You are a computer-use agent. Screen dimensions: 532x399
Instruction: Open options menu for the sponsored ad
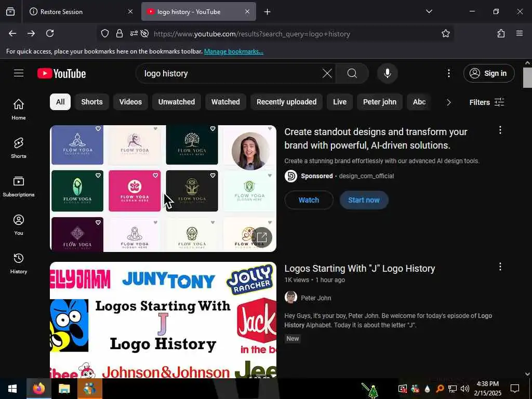(x=500, y=130)
